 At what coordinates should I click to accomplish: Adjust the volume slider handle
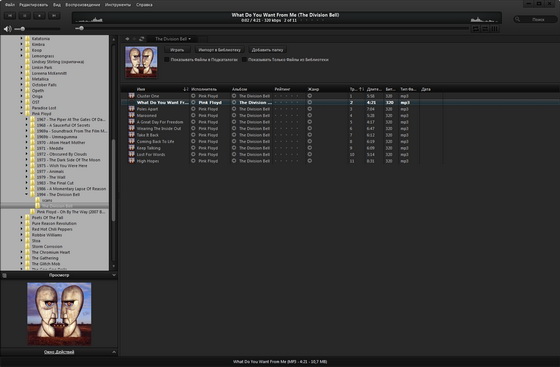[22, 29]
